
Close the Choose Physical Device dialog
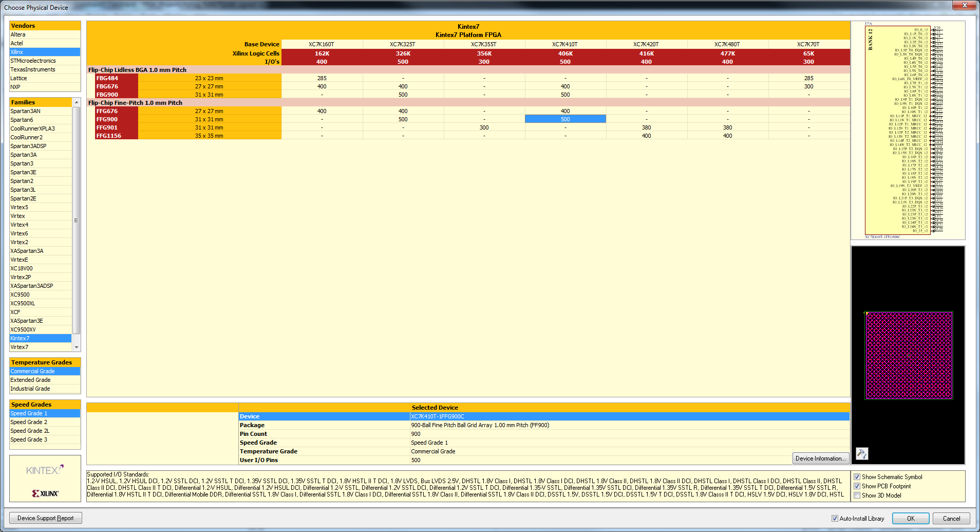tap(964, 5)
